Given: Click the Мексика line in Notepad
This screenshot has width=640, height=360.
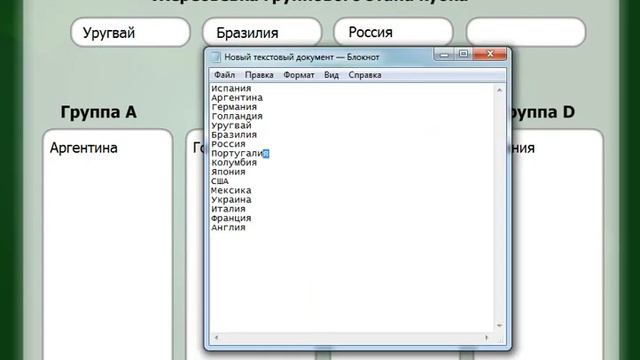Looking at the screenshot, I should tap(231, 191).
